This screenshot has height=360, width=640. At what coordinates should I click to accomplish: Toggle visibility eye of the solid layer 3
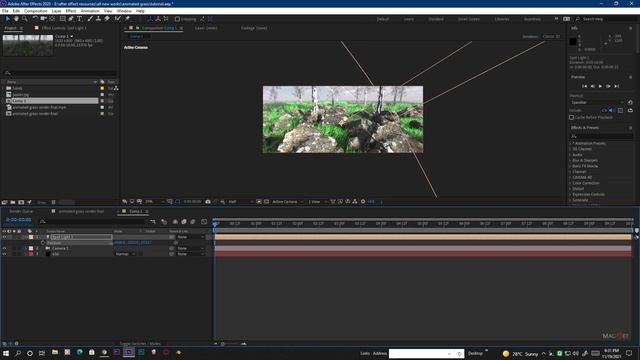click(x=4, y=254)
